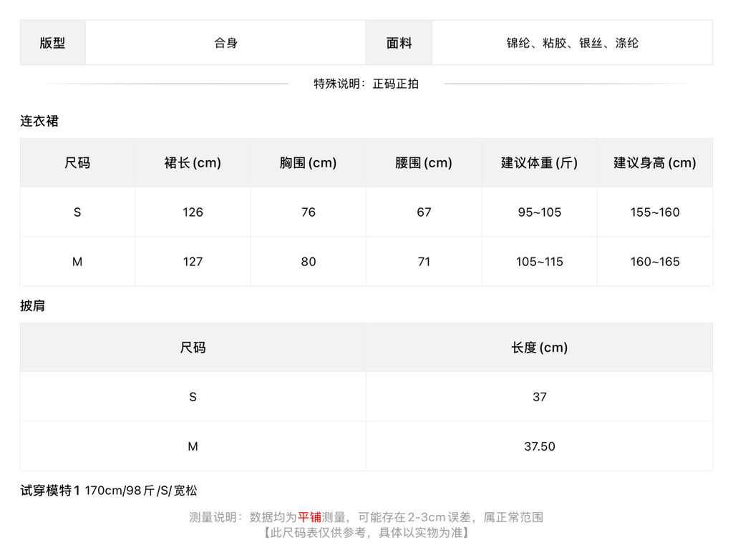Screen dimensions: 733x560
Task: Select the 160~165 height cell
Action: (x=655, y=262)
